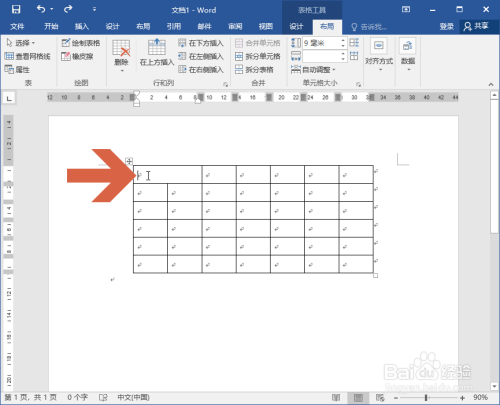Activate the 绘制表格 (Draw Table) tool
Viewport: 500px width, 405px height.
coord(81,43)
